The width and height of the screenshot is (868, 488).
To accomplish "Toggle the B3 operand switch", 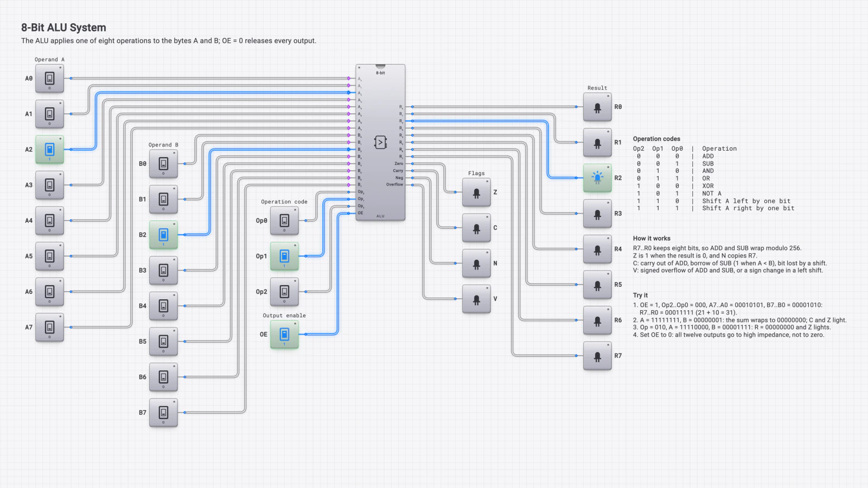I will coord(163,271).
